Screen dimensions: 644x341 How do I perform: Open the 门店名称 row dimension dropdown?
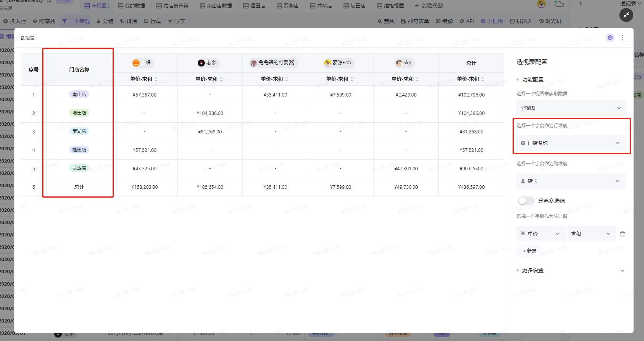(x=571, y=143)
